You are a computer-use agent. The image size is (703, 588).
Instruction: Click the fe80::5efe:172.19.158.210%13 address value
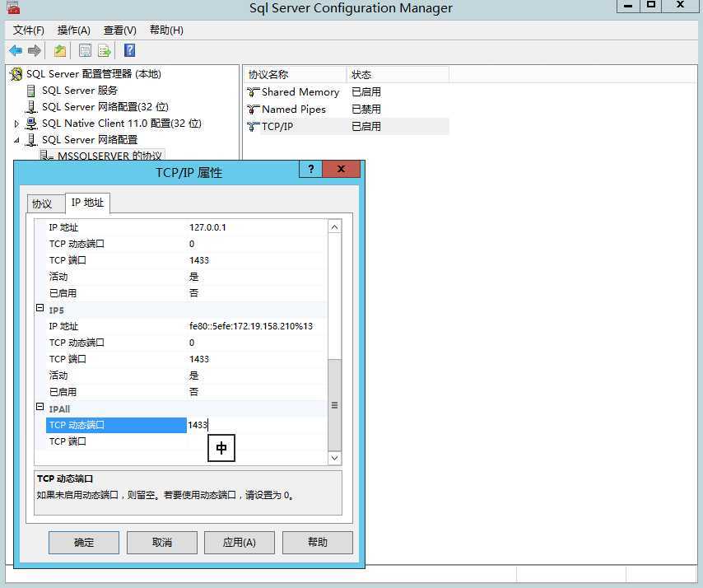pyautogui.click(x=251, y=326)
